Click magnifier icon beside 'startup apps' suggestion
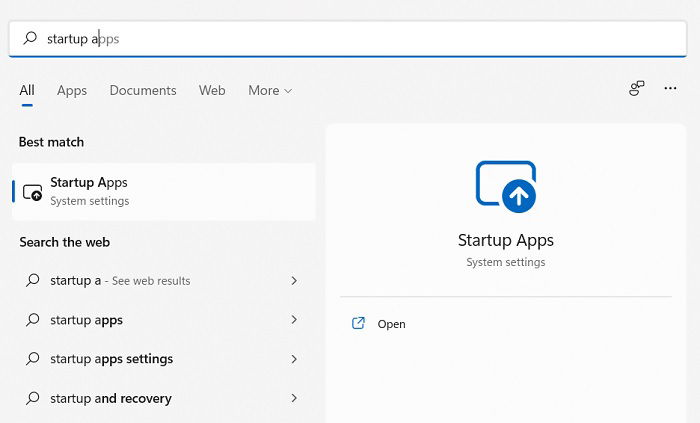 click(x=33, y=319)
